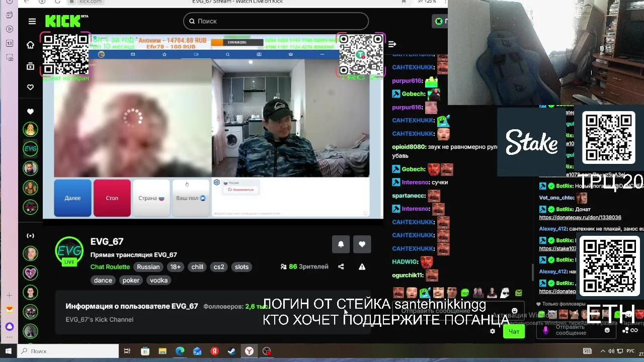This screenshot has width=644, height=362.
Task: Select the Russian tag
Action: tap(148, 267)
